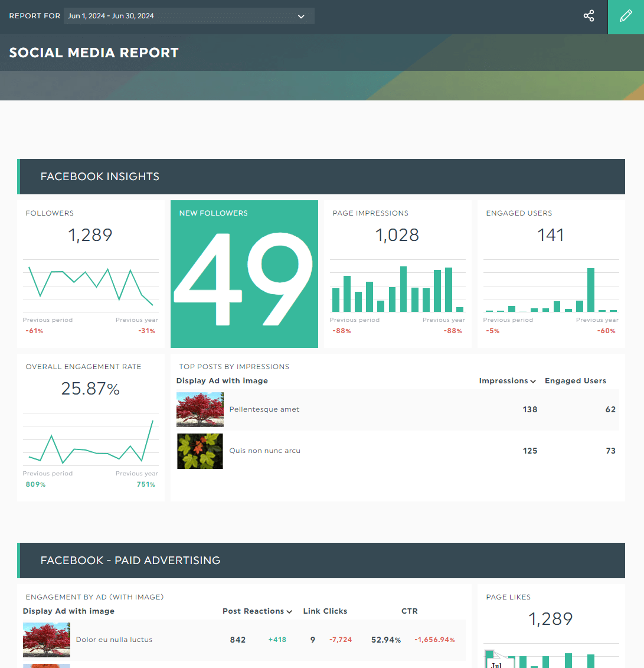The width and height of the screenshot is (644, 668).
Task: Click impressions value 138
Action: pos(530,409)
